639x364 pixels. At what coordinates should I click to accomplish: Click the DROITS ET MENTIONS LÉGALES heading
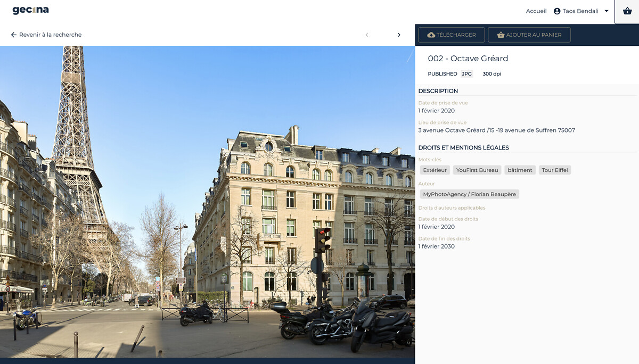point(464,147)
